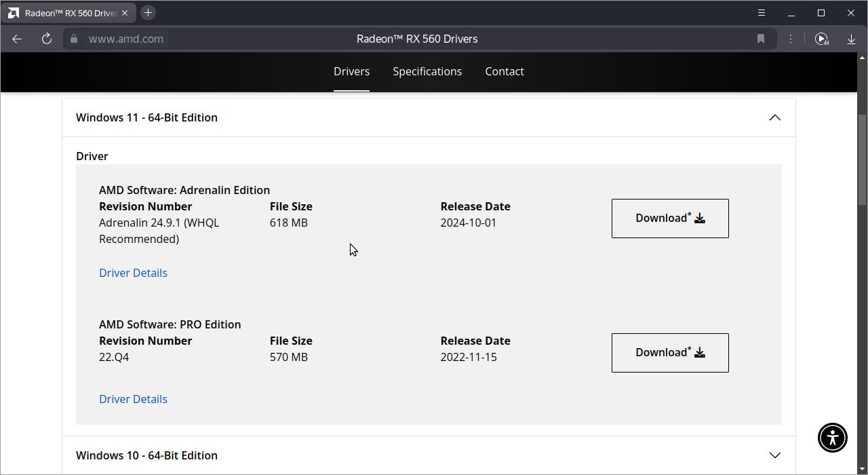868x475 pixels.
Task: Show the browser downloads panel
Action: pos(851,39)
